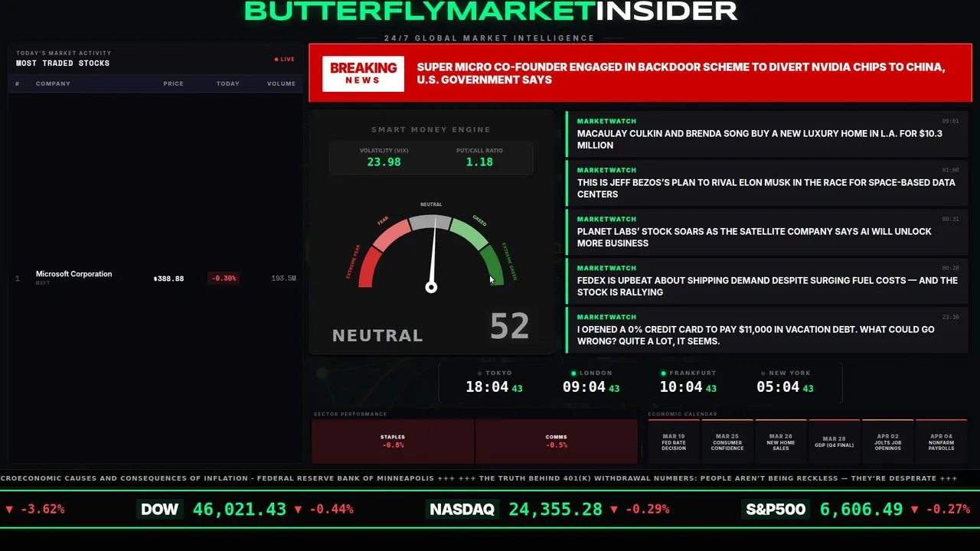Open the MAR 26 New Home Sales event
The width and height of the screenshot is (980, 551).
(781, 442)
